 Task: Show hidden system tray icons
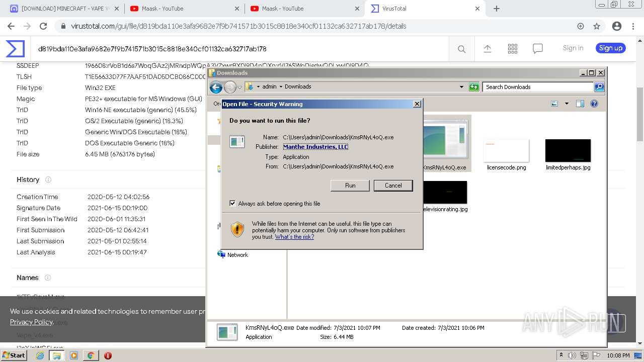tap(561, 355)
